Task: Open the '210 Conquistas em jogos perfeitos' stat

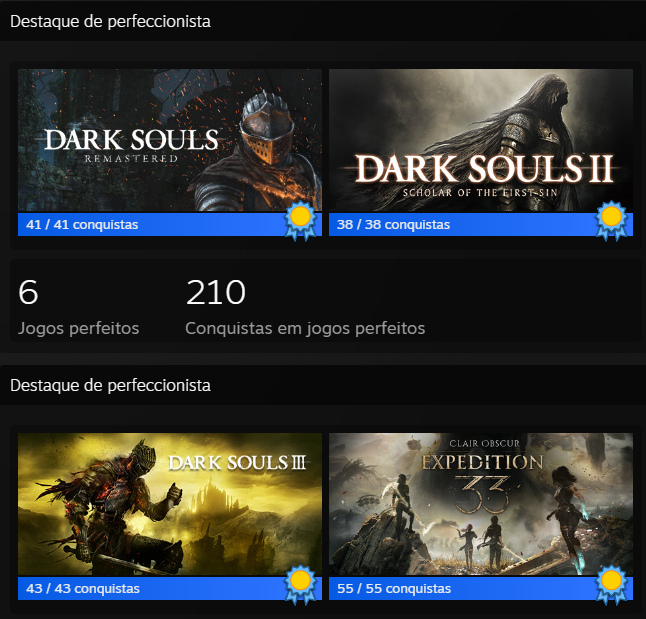Action: pyautogui.click(x=305, y=307)
